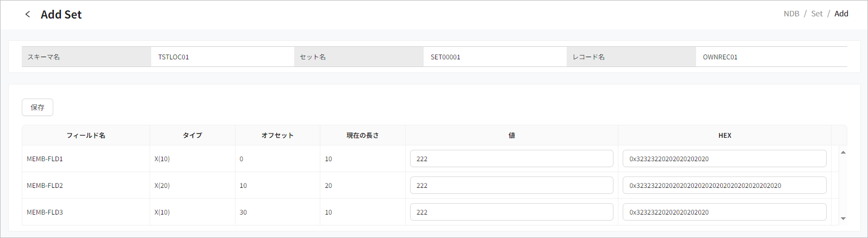Image resolution: width=868 pixels, height=238 pixels.
Task: Click the HEX field for MEMB-FLD1
Action: [x=724, y=159]
